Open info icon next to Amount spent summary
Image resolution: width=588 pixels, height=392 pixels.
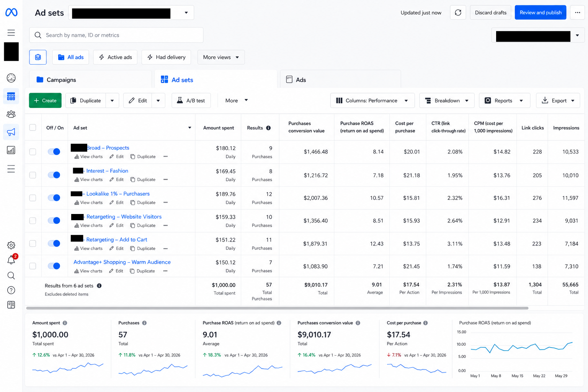point(65,323)
